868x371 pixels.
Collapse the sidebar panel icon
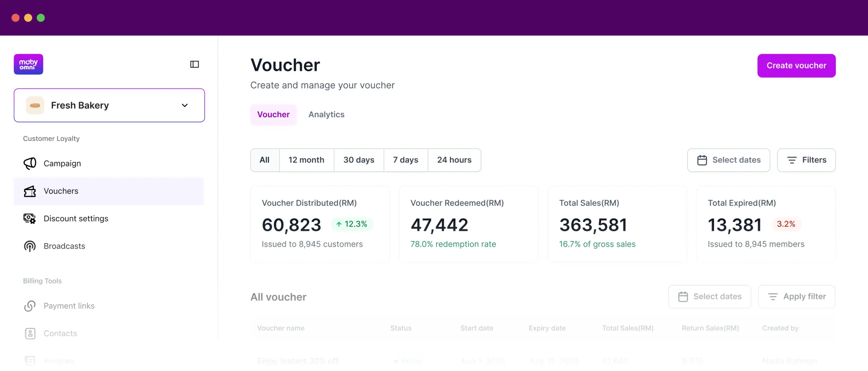pos(195,64)
